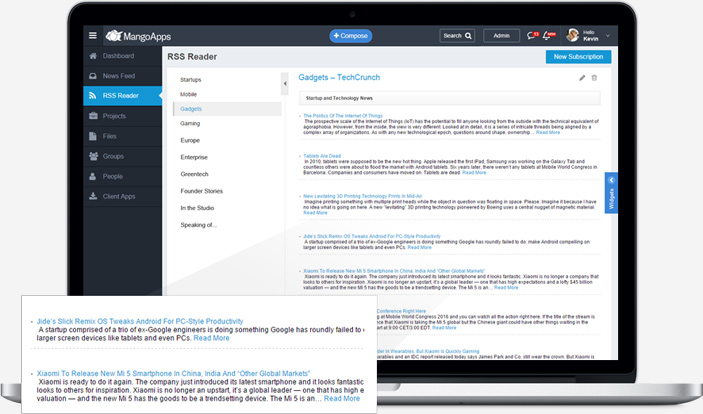The height and width of the screenshot is (414, 703).
Task: Open 'New Levitating 3D Printing Technology' article
Action: (362, 196)
